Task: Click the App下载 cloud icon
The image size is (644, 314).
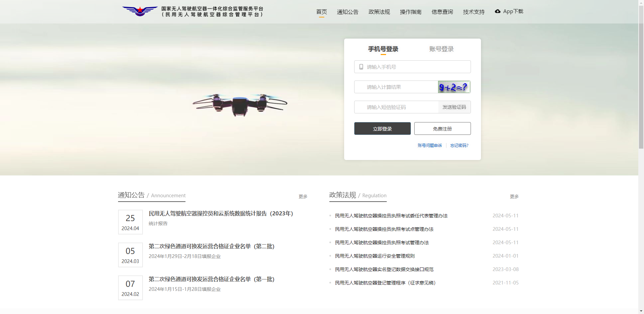Action: 497,11
